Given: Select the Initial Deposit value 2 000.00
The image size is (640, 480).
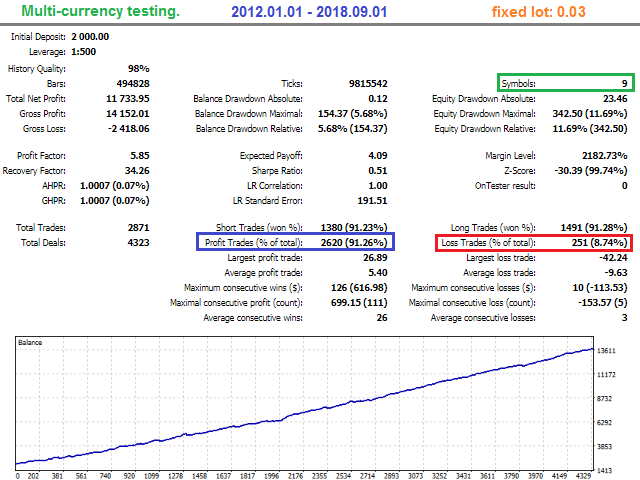Looking at the screenshot, I should tap(90, 37).
